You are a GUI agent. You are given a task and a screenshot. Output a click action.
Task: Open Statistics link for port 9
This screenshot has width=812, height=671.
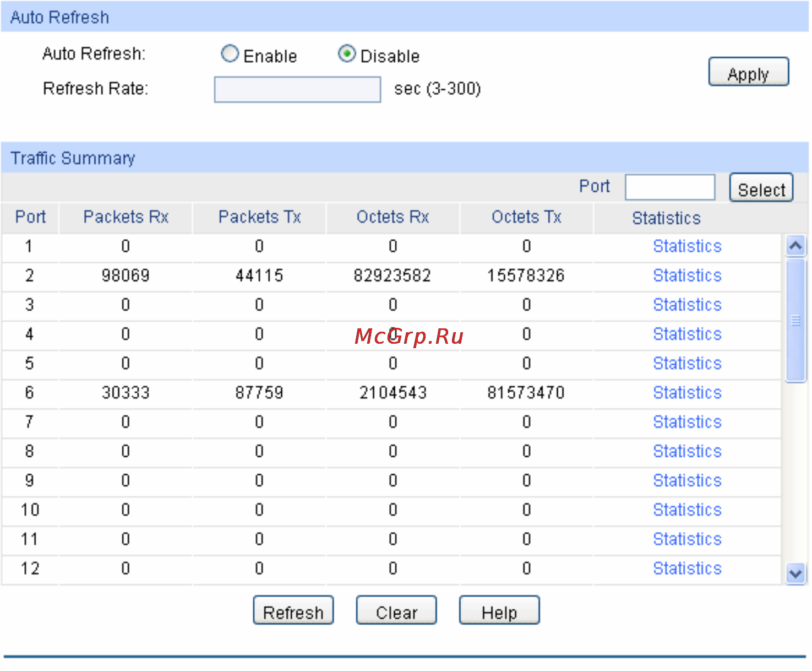pos(687,480)
